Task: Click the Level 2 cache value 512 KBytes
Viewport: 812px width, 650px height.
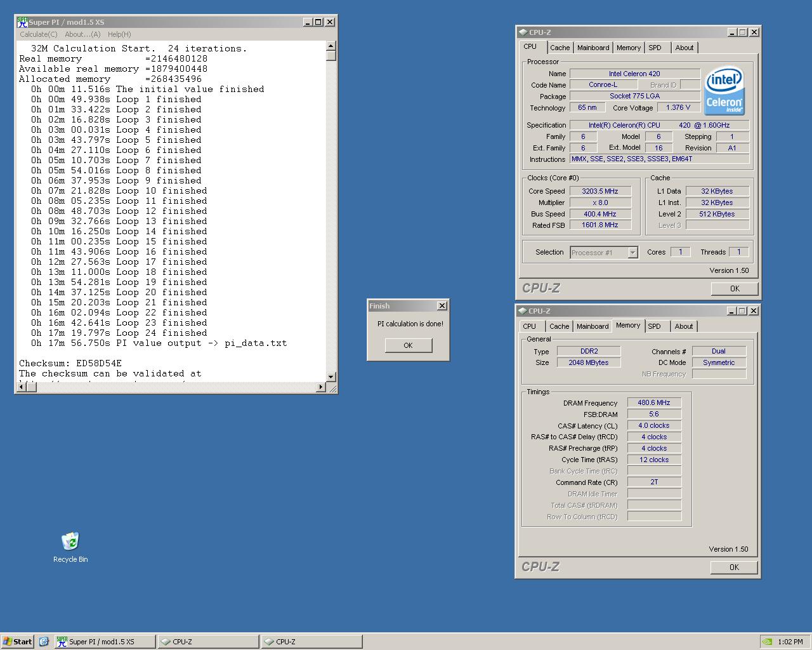Action: pos(717,214)
